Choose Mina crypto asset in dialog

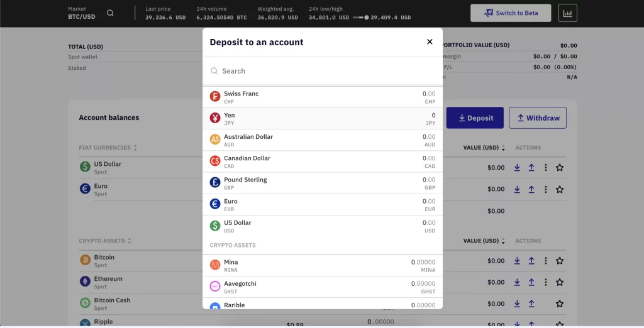pyautogui.click(x=322, y=265)
